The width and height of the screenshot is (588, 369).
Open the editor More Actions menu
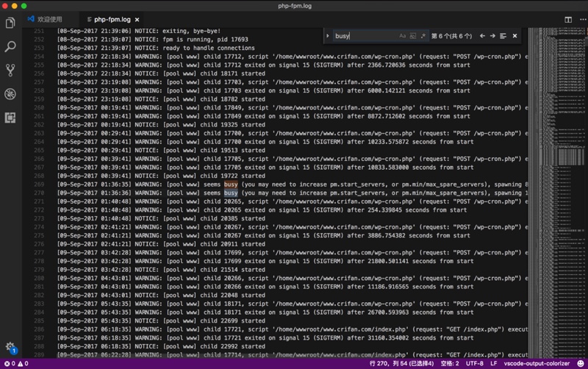[x=582, y=20]
